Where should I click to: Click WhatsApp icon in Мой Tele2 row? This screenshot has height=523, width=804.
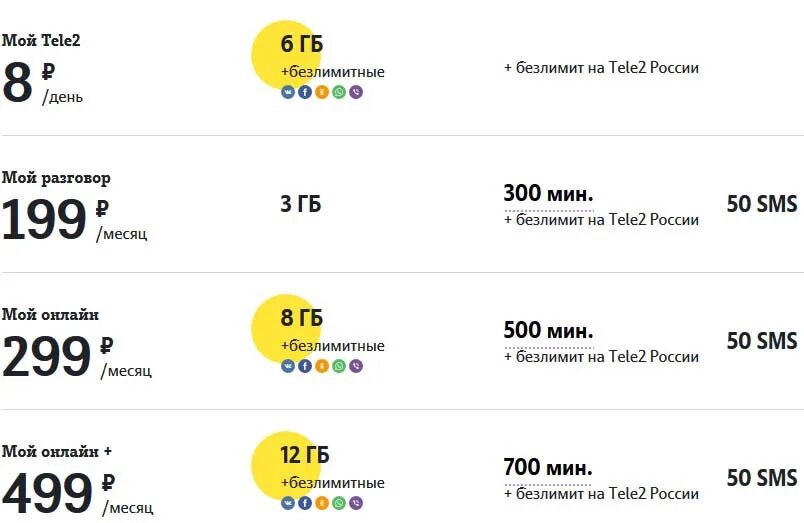click(x=339, y=92)
